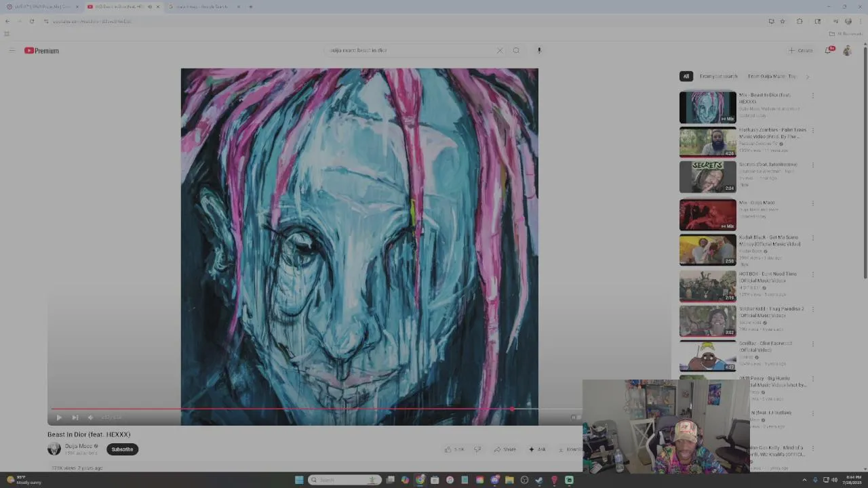Focus the YouTube search box
Viewport: 868px width, 488px height.
click(410, 50)
